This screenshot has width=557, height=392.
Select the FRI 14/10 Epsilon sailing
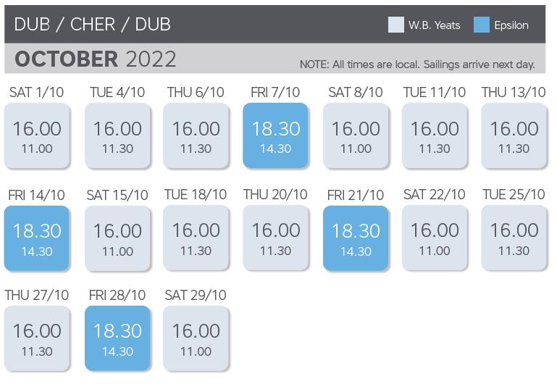tap(37, 238)
